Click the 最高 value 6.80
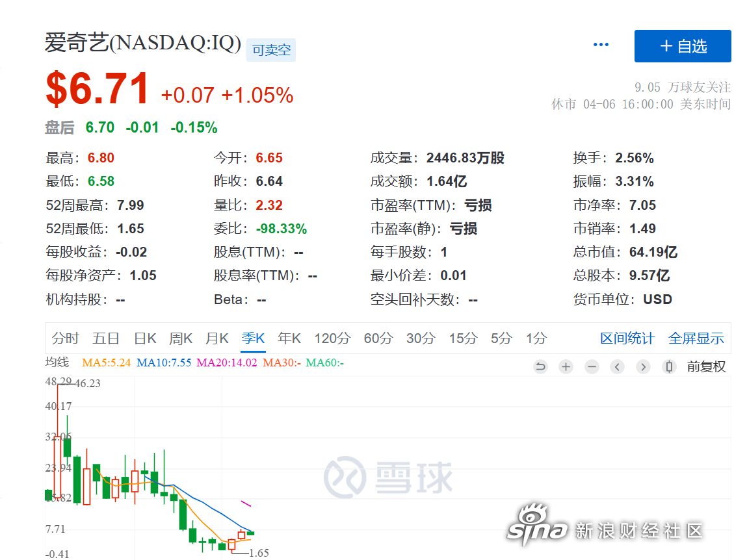The height and width of the screenshot is (560, 734). 101,158
